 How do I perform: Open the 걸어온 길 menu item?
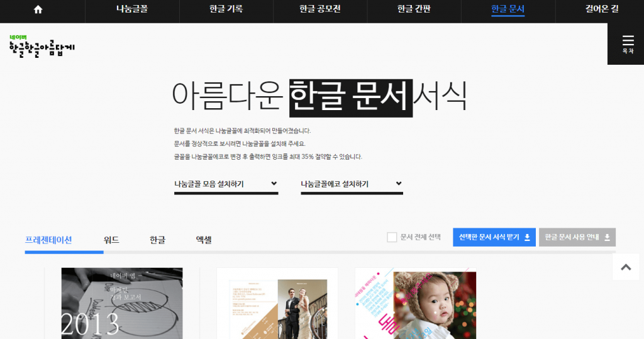point(602,9)
